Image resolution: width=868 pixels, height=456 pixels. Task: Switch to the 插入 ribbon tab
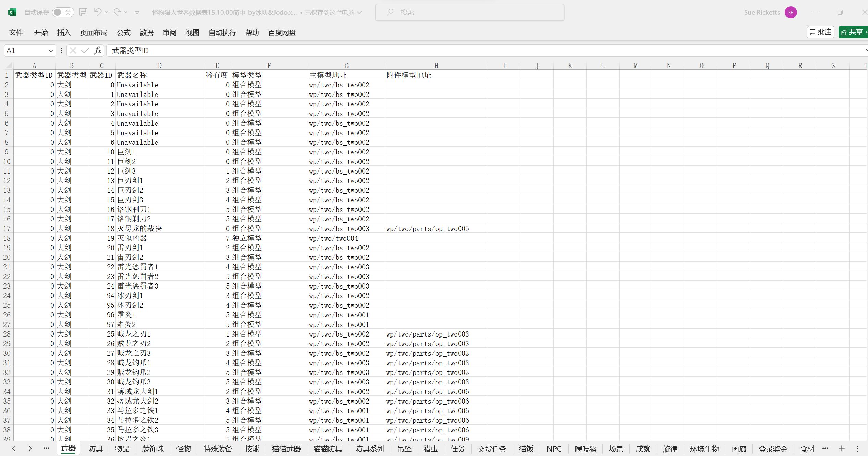tap(64, 33)
